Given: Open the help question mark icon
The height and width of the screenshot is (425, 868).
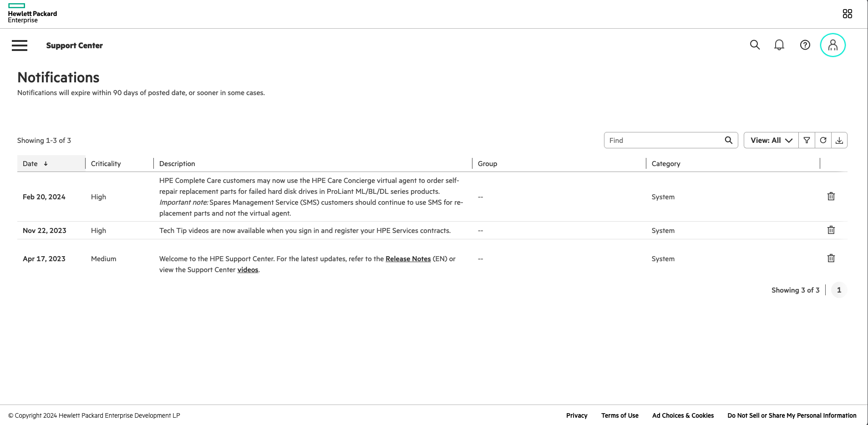Looking at the screenshot, I should coord(805,45).
